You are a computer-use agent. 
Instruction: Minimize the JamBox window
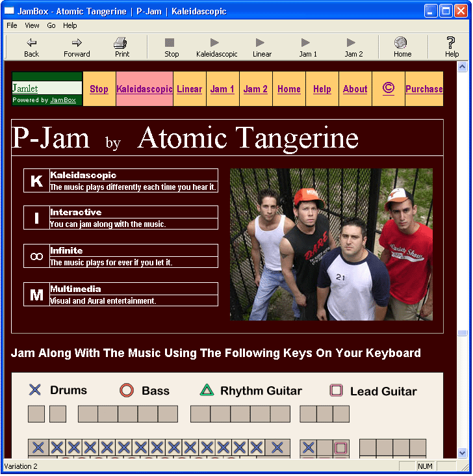pyautogui.click(x=431, y=11)
